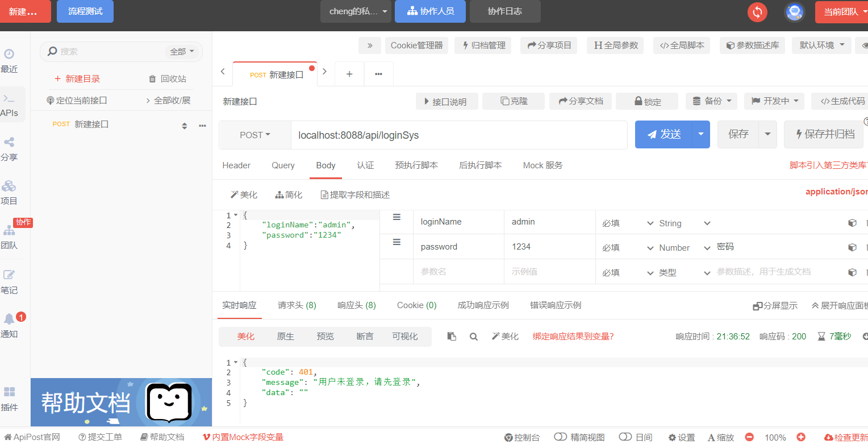The image size is (868, 448).
Task: Click previous tab arrow
Action: 223,72
